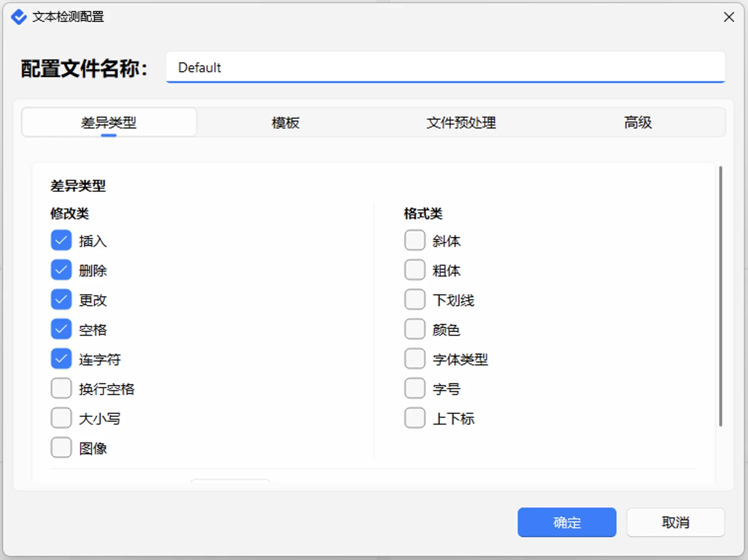Open the 高级 tab
The width and height of the screenshot is (748, 560).
(x=638, y=122)
